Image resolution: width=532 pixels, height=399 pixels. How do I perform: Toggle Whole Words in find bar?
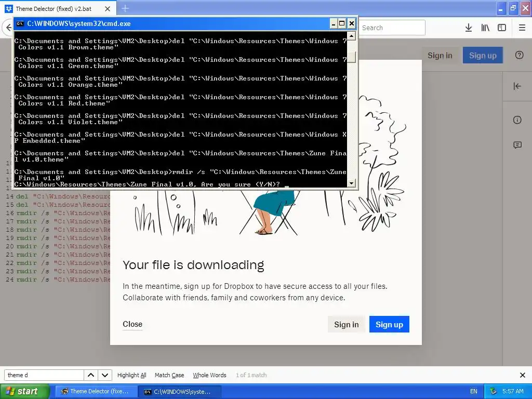tap(209, 375)
